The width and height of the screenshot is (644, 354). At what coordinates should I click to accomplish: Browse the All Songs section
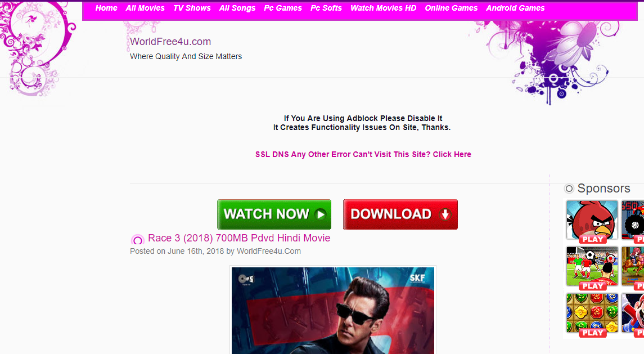tap(237, 8)
